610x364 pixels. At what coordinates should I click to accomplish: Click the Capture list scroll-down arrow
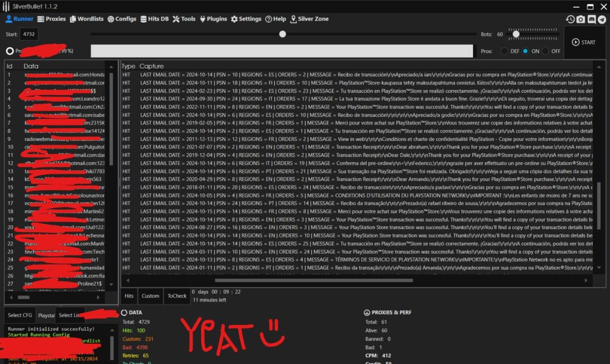pyautogui.click(x=599, y=267)
